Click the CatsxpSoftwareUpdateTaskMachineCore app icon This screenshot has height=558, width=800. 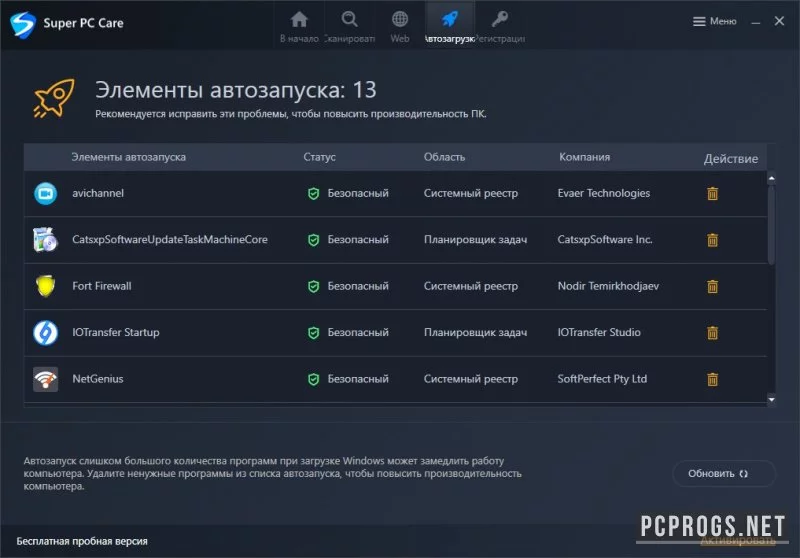[x=45, y=240]
